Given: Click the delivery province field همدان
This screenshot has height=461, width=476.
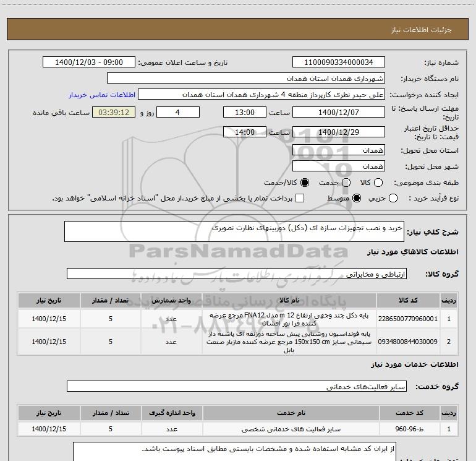Looking at the screenshot, I should [339, 150].
